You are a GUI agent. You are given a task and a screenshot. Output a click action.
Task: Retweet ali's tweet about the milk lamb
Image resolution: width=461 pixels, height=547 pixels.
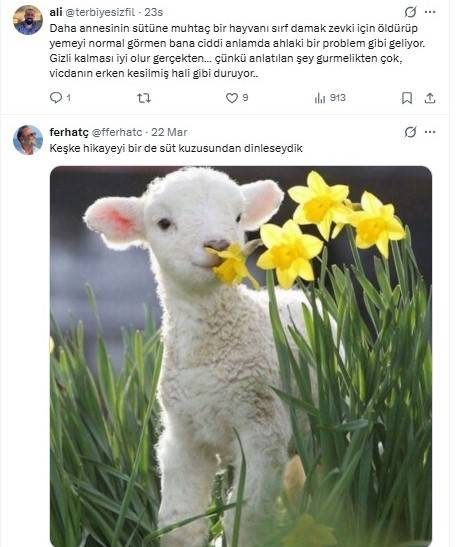pos(144,98)
